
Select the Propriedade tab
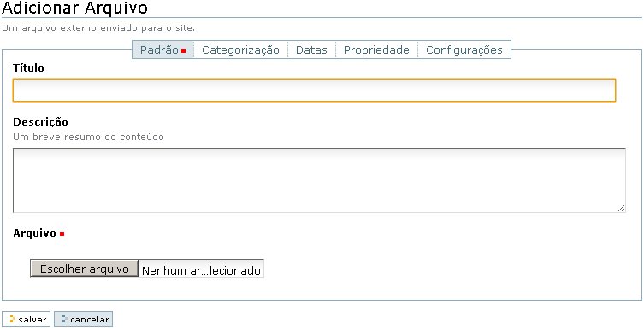pyautogui.click(x=376, y=50)
